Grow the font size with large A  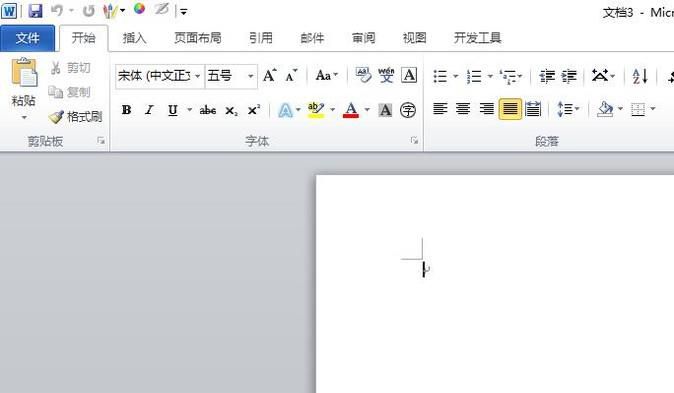pos(270,76)
